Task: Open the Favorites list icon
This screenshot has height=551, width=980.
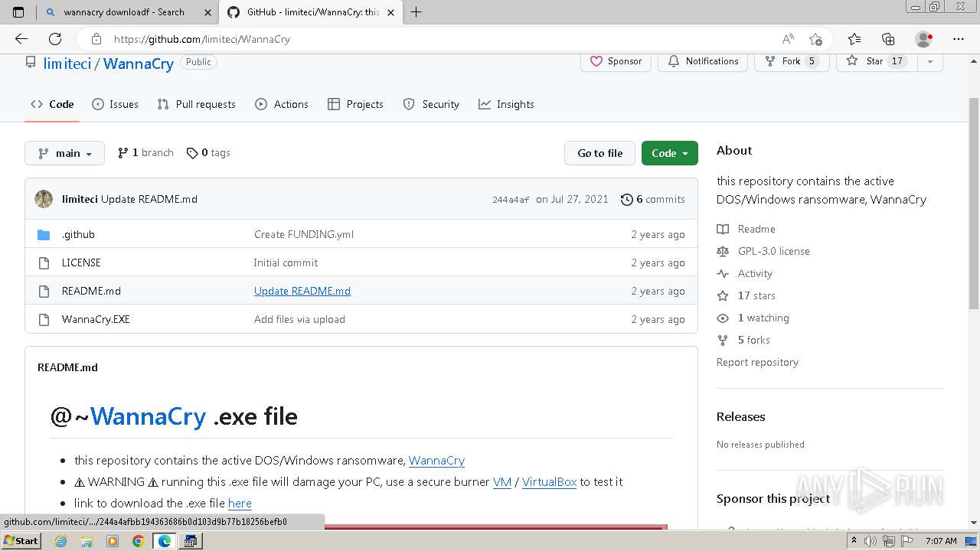Action: [854, 39]
